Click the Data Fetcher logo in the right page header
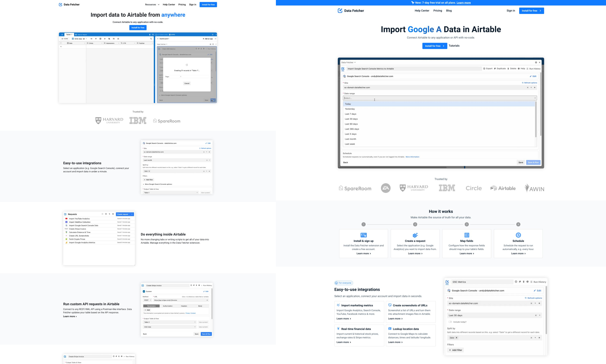This screenshot has width=606, height=364. pos(351,10)
